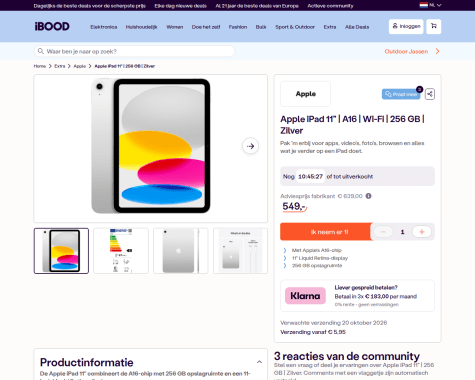Open the Fashion menu
Image resolution: width=475 pixels, height=380 pixels.
238,27
